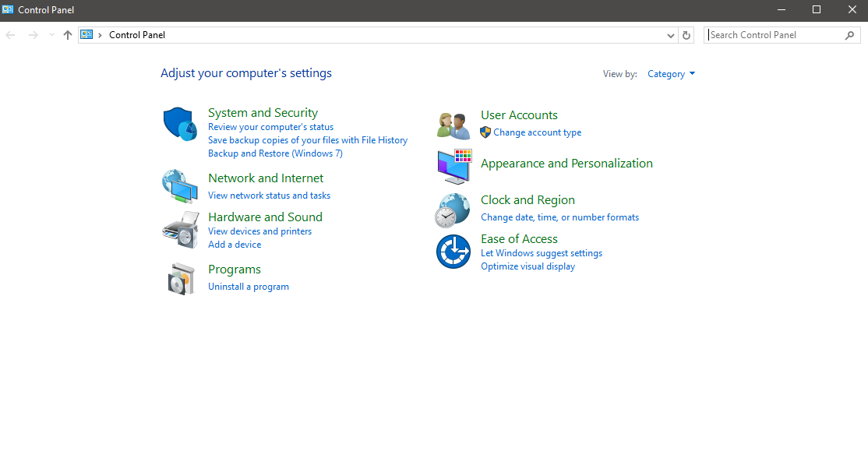This screenshot has width=868, height=451.
Task: Open the Hardware and Sound printer icon
Action: pyautogui.click(x=181, y=230)
